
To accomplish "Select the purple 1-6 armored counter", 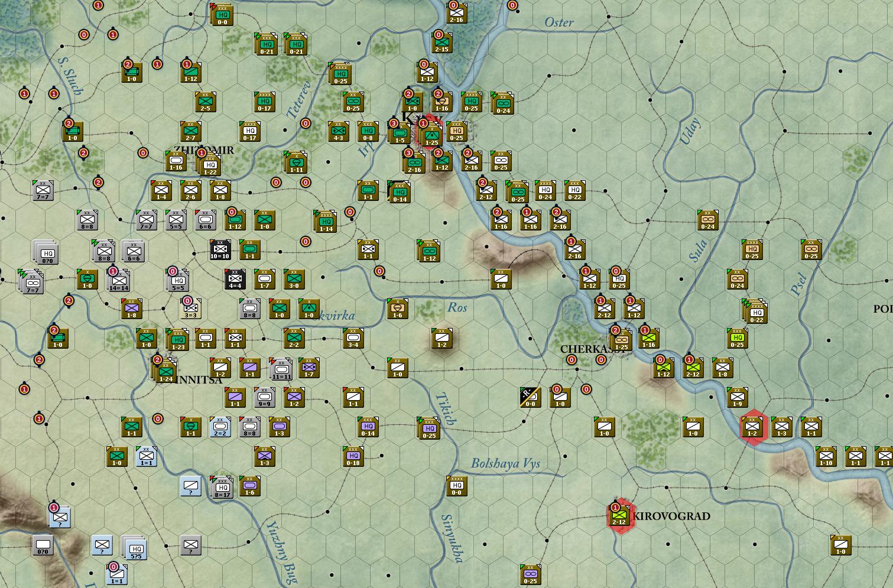I will [249, 486].
